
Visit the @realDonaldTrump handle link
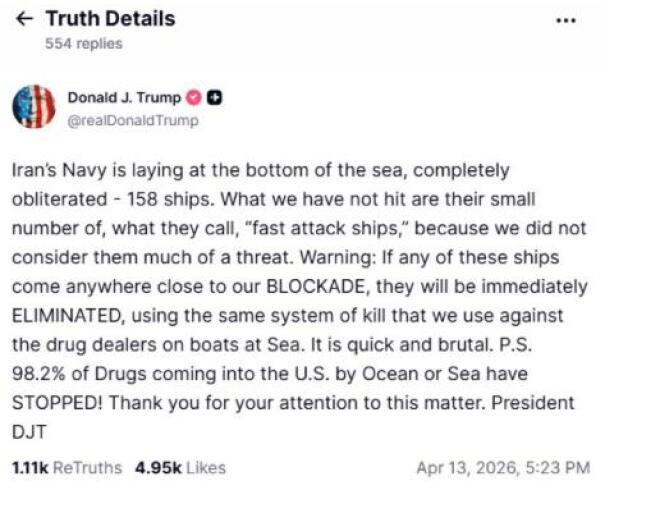coord(132,120)
